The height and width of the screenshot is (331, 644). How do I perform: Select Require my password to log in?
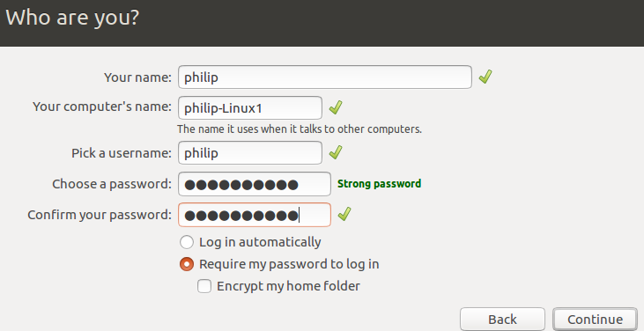[187, 264]
